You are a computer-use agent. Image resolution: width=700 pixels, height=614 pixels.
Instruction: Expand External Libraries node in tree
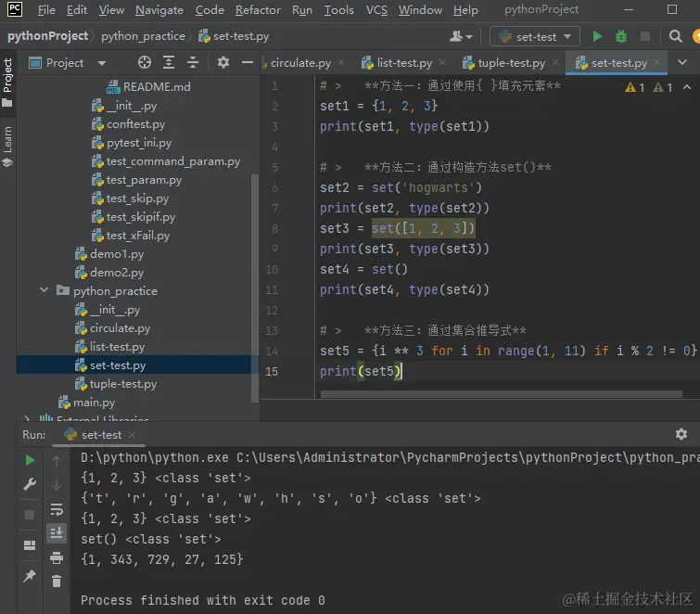[x=27, y=418]
